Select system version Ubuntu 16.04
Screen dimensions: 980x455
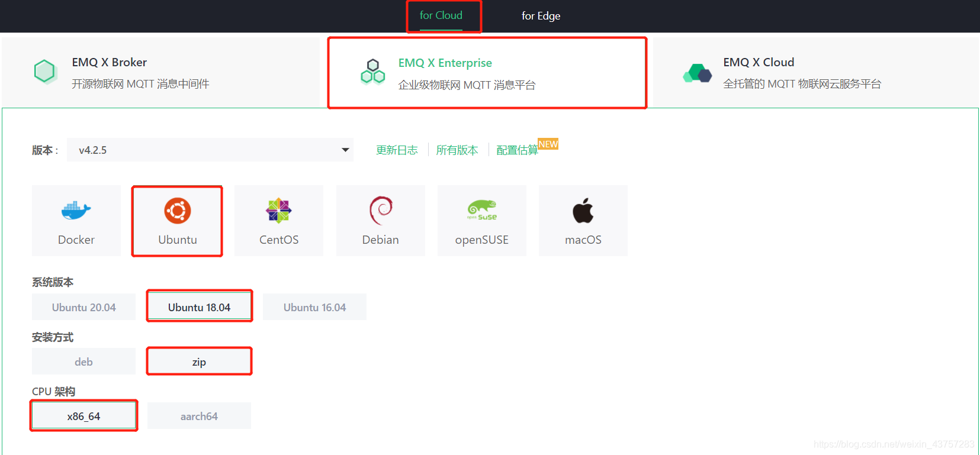(x=314, y=307)
